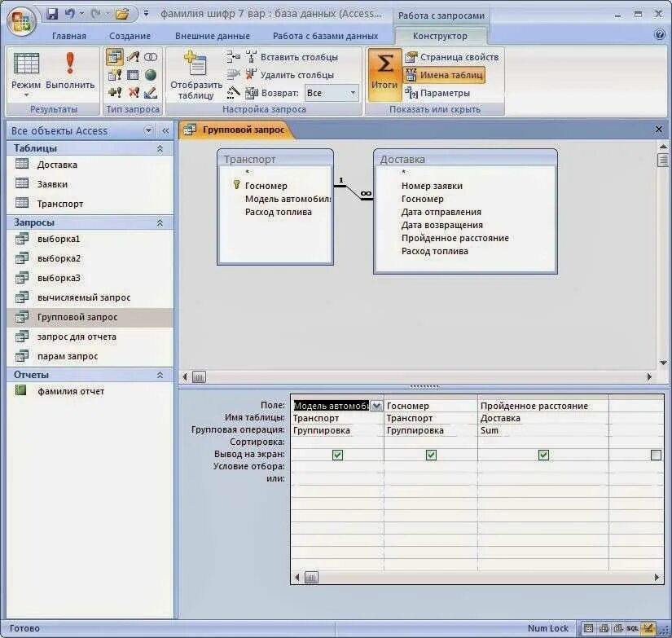Click the Delete Rows icon in Настройка запроса
672x638 pixels.
pos(233,75)
